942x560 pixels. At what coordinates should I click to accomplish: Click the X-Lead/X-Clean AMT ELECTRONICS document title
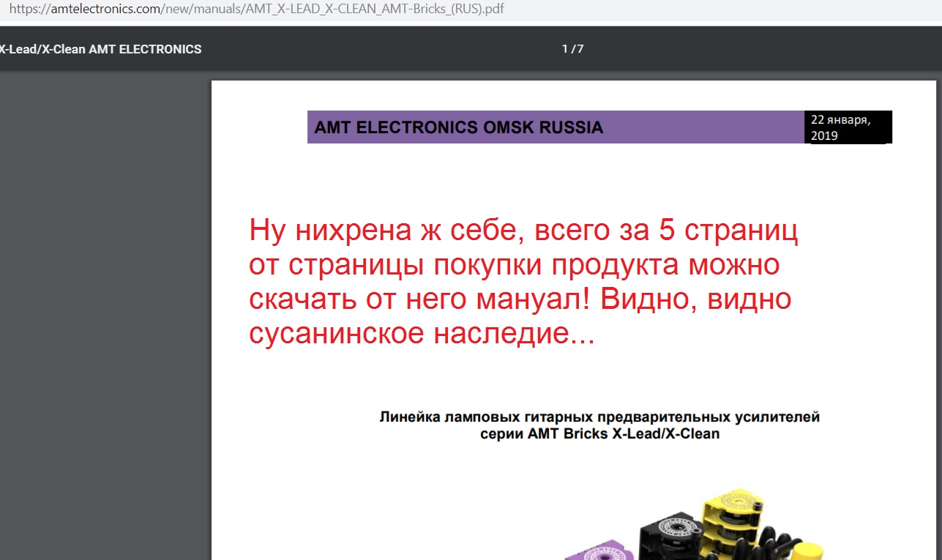coord(100,49)
